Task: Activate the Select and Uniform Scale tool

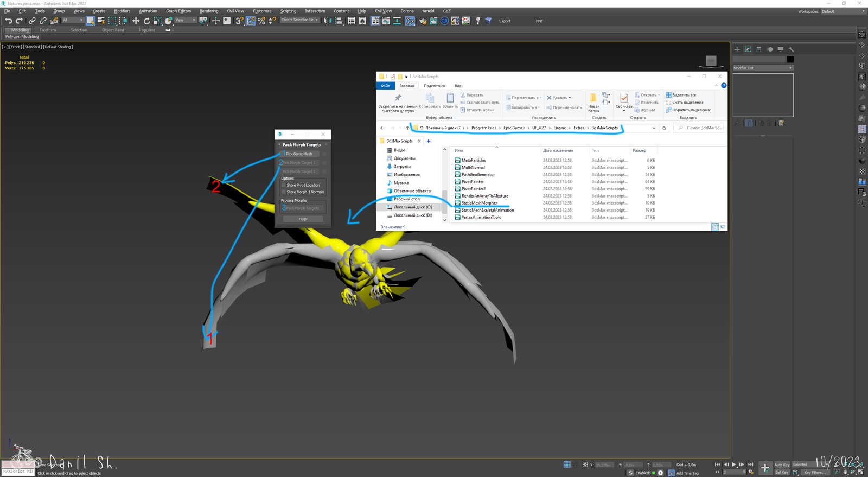Action: [157, 21]
